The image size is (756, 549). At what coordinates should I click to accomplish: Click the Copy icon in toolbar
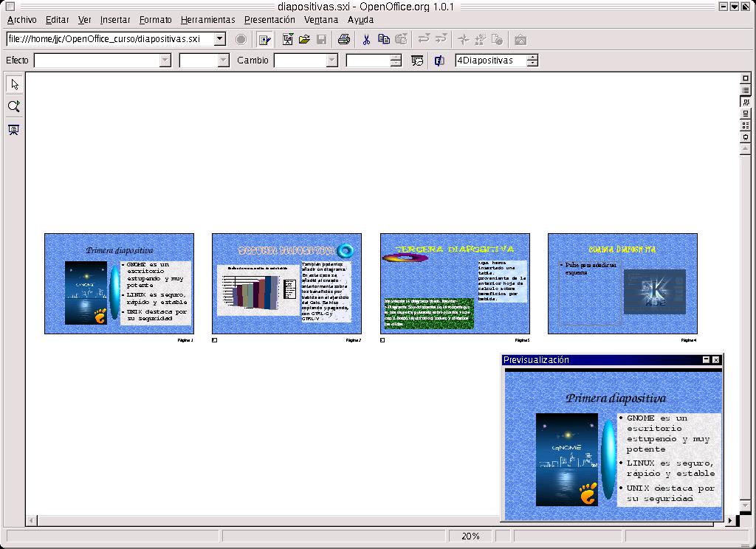coord(384,39)
